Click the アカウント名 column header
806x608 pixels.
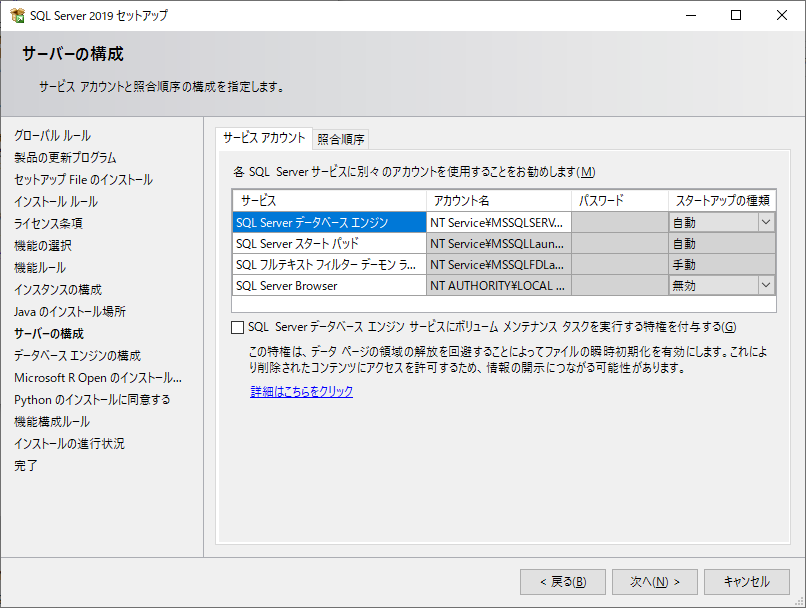pos(498,201)
